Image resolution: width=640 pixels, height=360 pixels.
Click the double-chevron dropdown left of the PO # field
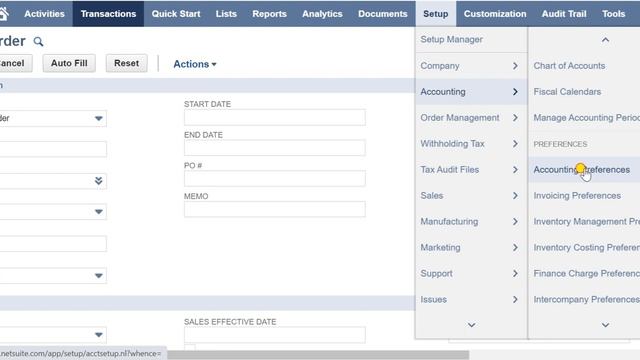98,181
